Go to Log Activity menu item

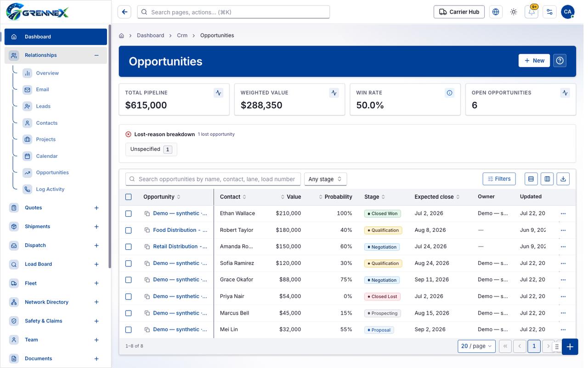coord(50,189)
